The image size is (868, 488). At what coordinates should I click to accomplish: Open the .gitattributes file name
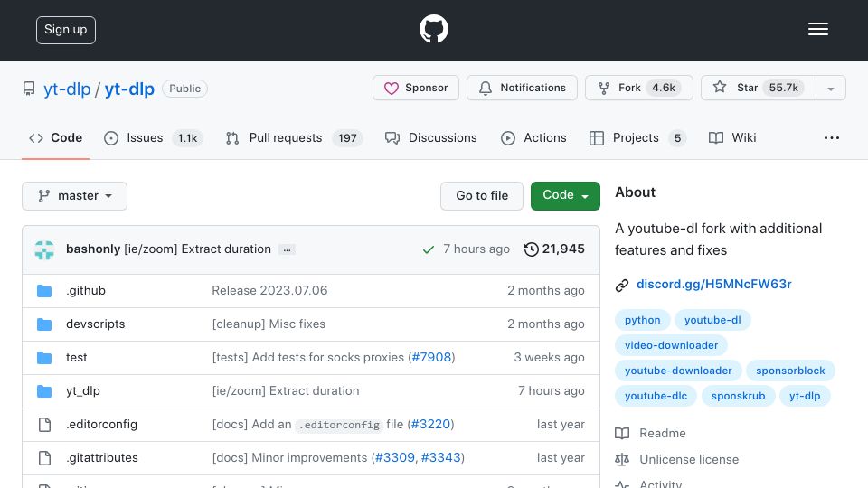tap(102, 457)
